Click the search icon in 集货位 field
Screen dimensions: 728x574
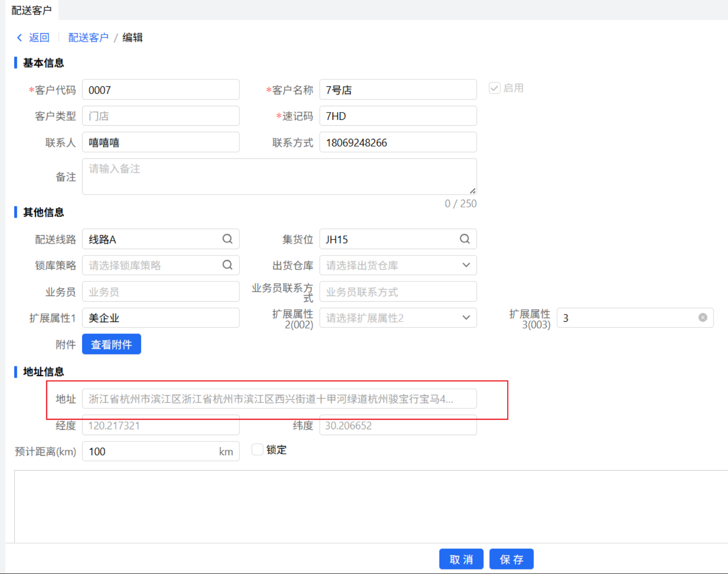coord(465,239)
